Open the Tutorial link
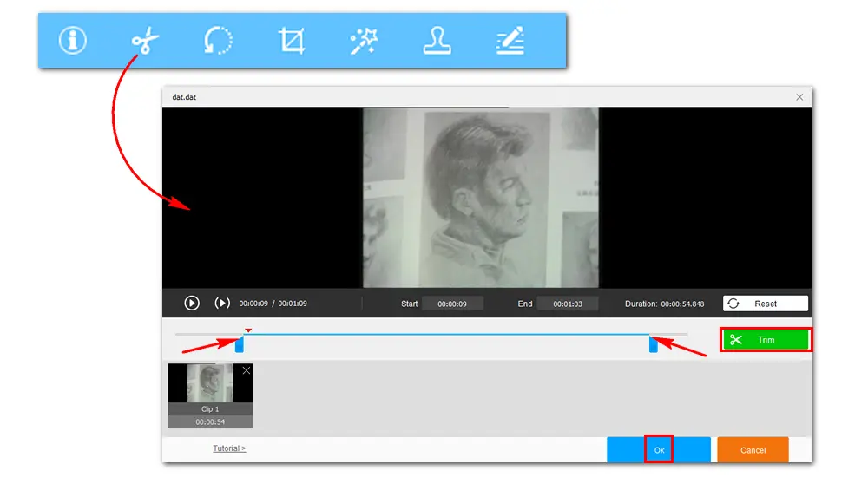 229,448
